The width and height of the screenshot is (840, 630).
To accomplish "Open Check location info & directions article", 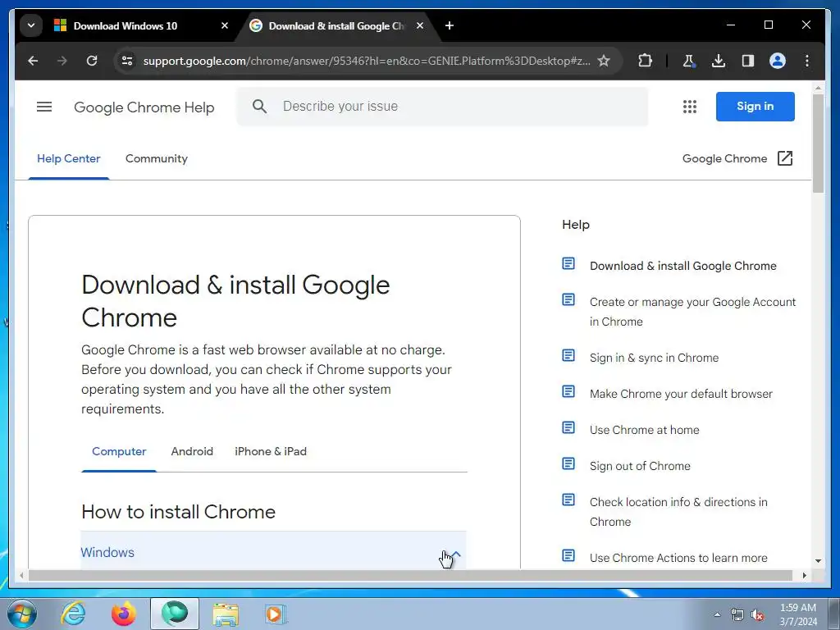I will click(678, 512).
